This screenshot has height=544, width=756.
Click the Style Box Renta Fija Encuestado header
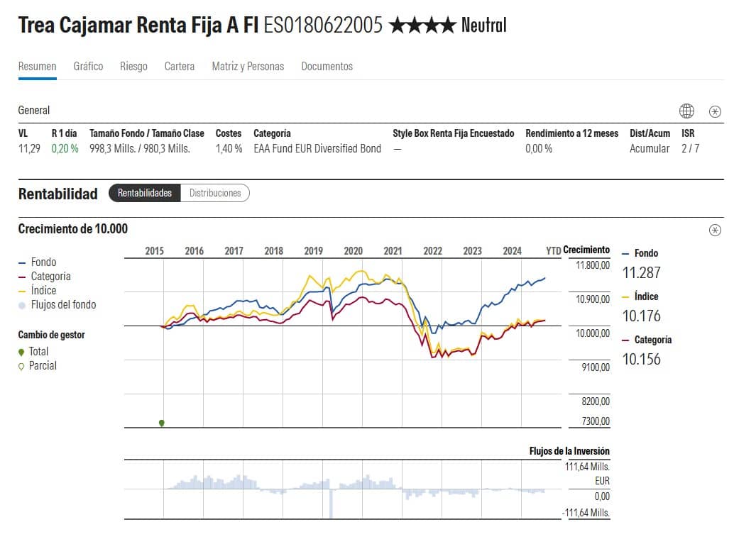[x=453, y=133]
